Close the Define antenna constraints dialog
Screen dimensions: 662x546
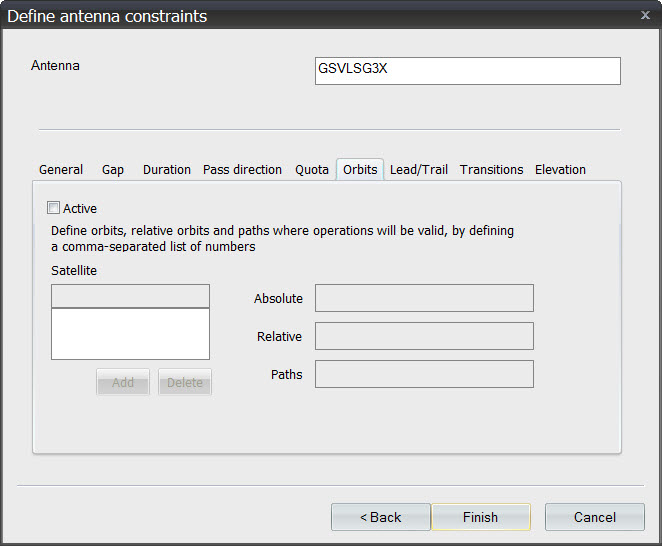point(645,15)
